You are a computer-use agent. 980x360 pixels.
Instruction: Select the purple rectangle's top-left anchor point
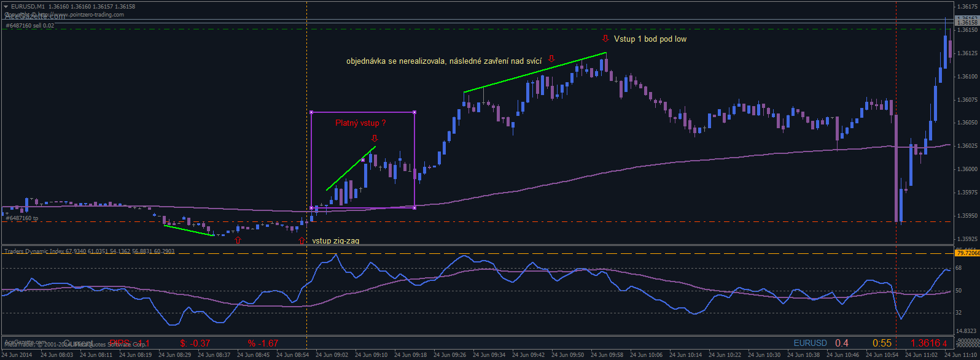[311, 112]
